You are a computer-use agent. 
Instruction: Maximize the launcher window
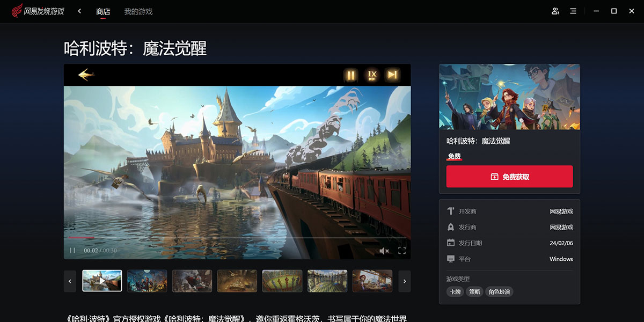pos(614,11)
